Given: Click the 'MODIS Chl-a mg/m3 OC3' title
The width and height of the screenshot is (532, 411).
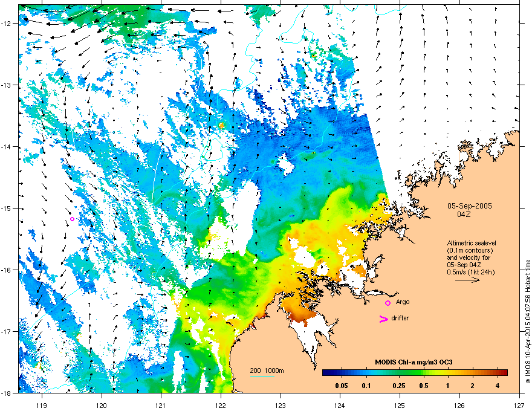Looking at the screenshot, I should tap(414, 362).
